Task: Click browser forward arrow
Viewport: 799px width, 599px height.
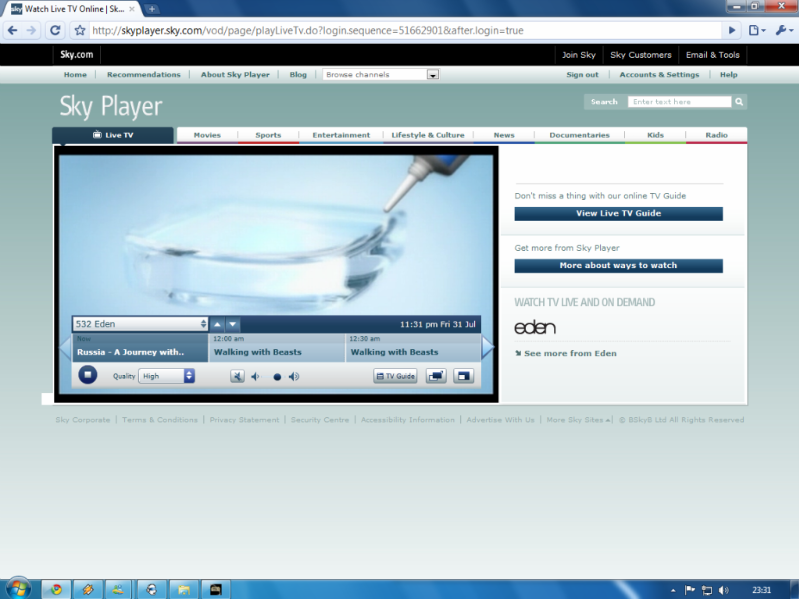Action: pos(32,31)
